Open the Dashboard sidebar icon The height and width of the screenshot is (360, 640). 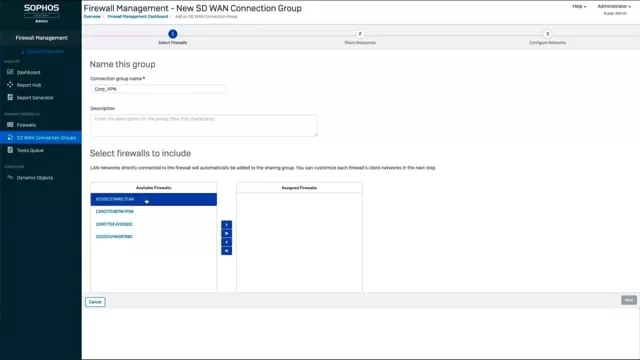tap(10, 72)
